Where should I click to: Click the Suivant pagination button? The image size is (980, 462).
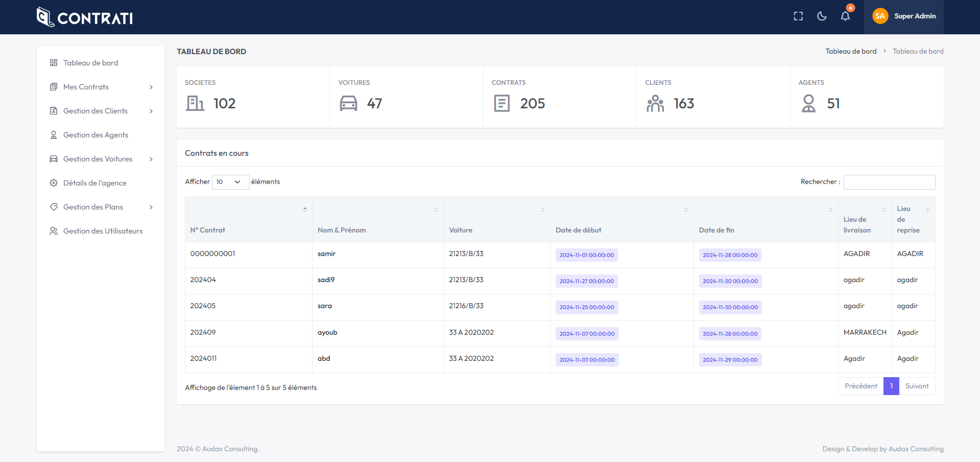pyautogui.click(x=917, y=386)
